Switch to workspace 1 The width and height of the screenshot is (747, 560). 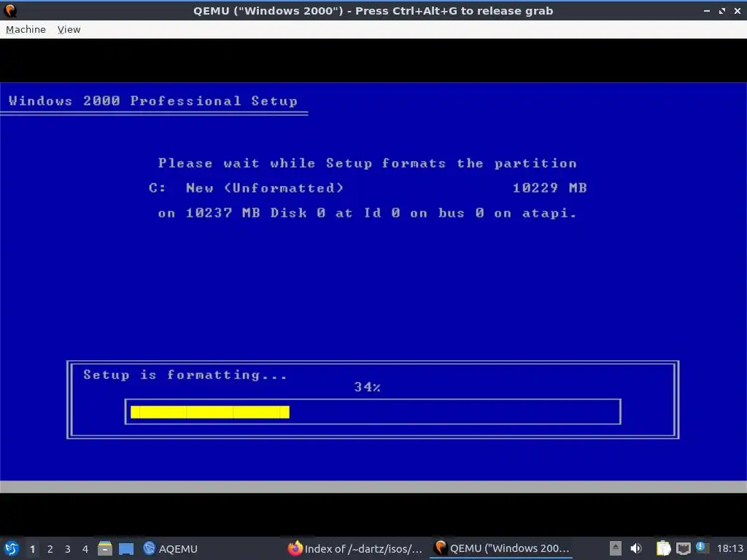[x=32, y=549]
